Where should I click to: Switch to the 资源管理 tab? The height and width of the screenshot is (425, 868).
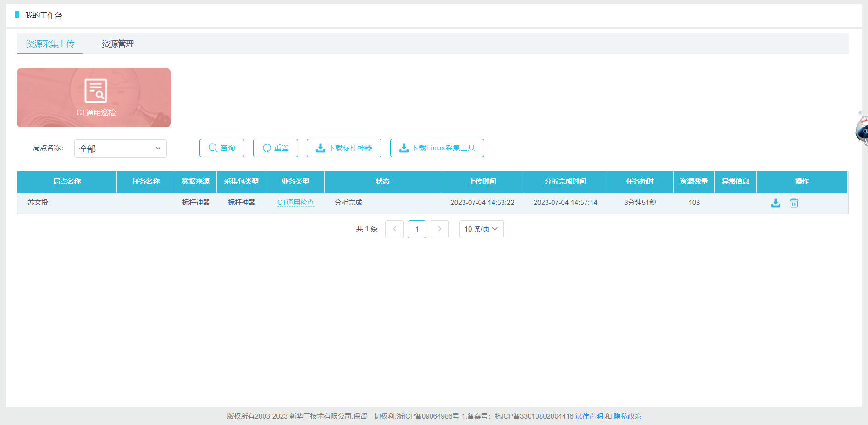pos(118,44)
